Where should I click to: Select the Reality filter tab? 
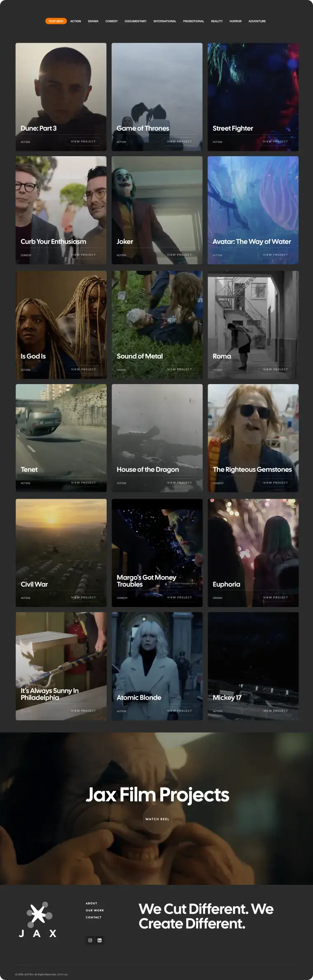click(x=217, y=21)
